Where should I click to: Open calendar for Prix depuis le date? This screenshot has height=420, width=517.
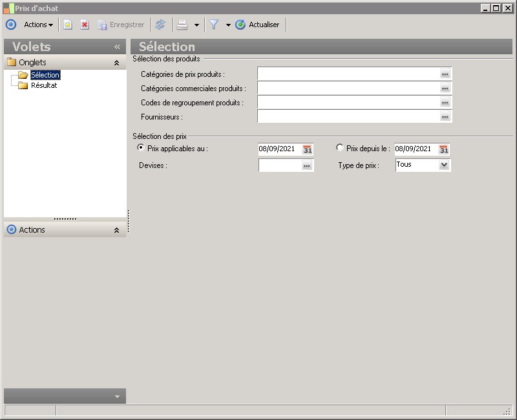point(444,150)
